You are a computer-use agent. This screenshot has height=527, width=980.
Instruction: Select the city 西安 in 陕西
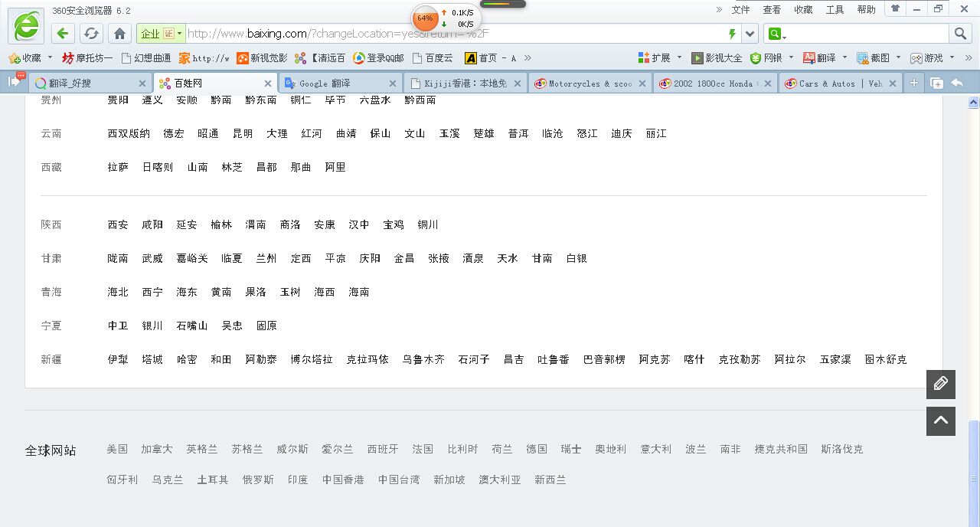tap(118, 224)
